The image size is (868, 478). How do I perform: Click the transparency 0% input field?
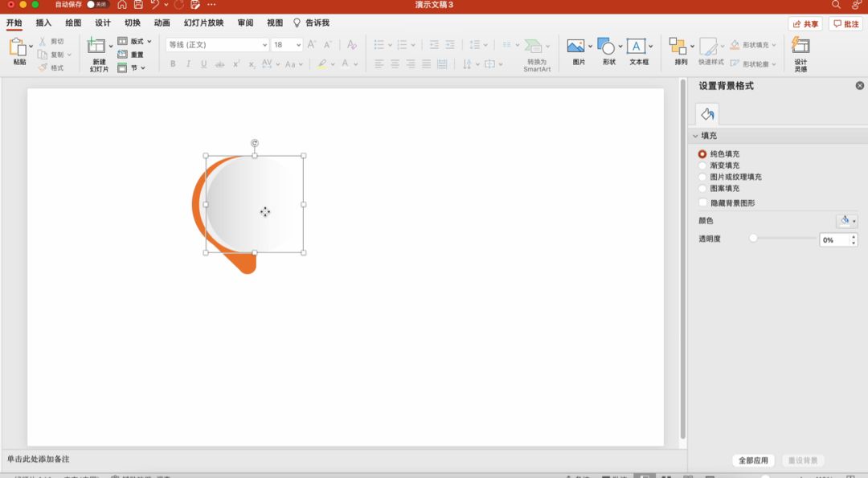coord(835,240)
